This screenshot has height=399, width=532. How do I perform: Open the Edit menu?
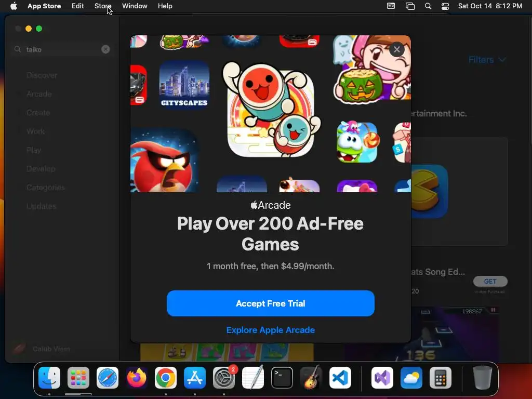78,6
